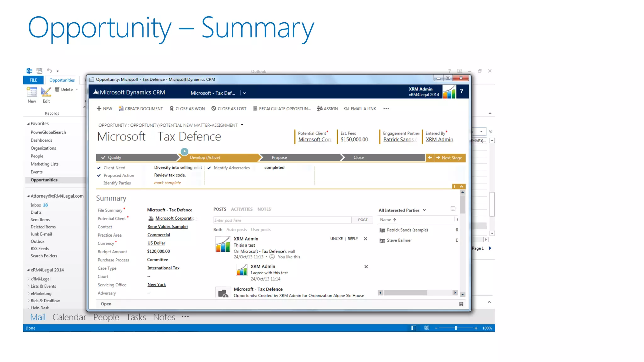This screenshot has width=644, height=362.
Task: Toggle the Identify Adversaries checkmark
Action: tap(209, 168)
